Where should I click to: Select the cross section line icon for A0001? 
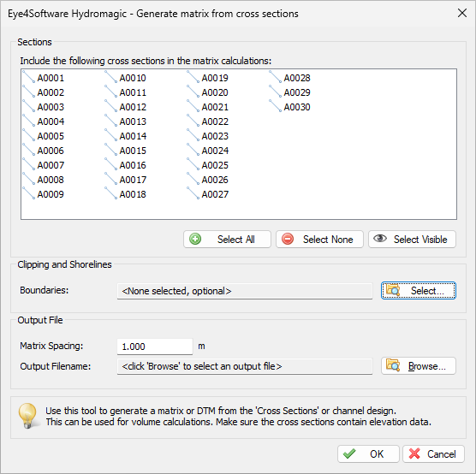29,77
